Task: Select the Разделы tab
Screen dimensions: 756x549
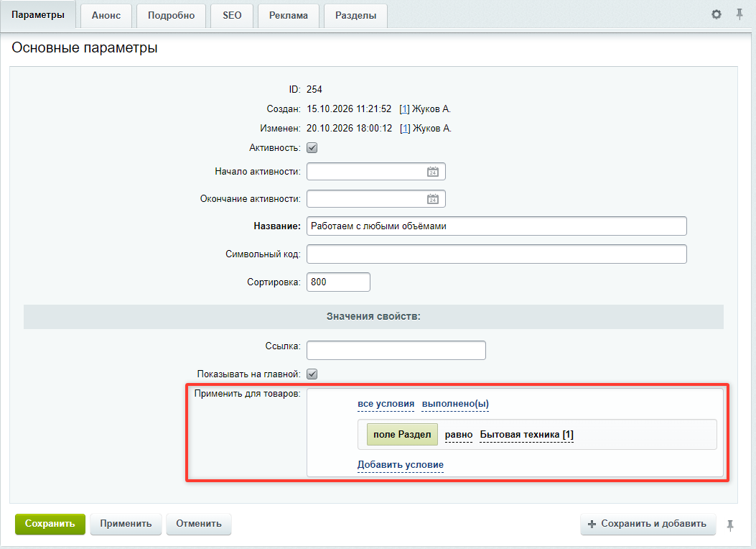Action: [x=356, y=16]
